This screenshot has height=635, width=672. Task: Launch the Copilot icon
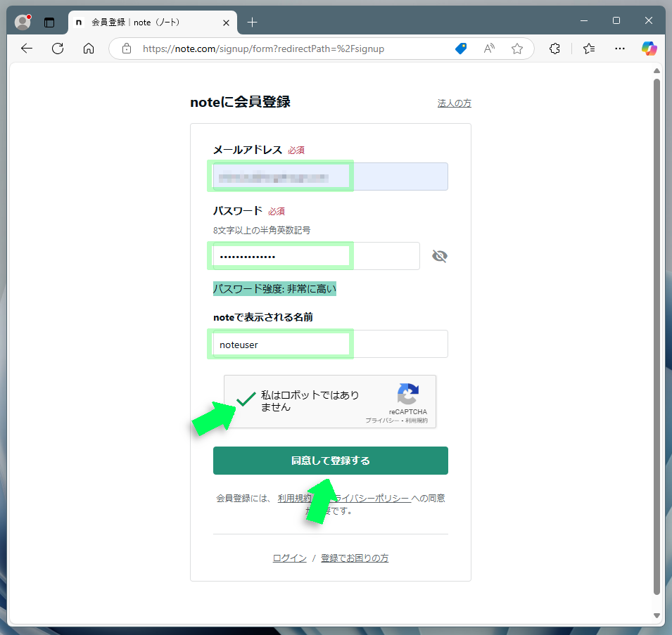point(649,49)
